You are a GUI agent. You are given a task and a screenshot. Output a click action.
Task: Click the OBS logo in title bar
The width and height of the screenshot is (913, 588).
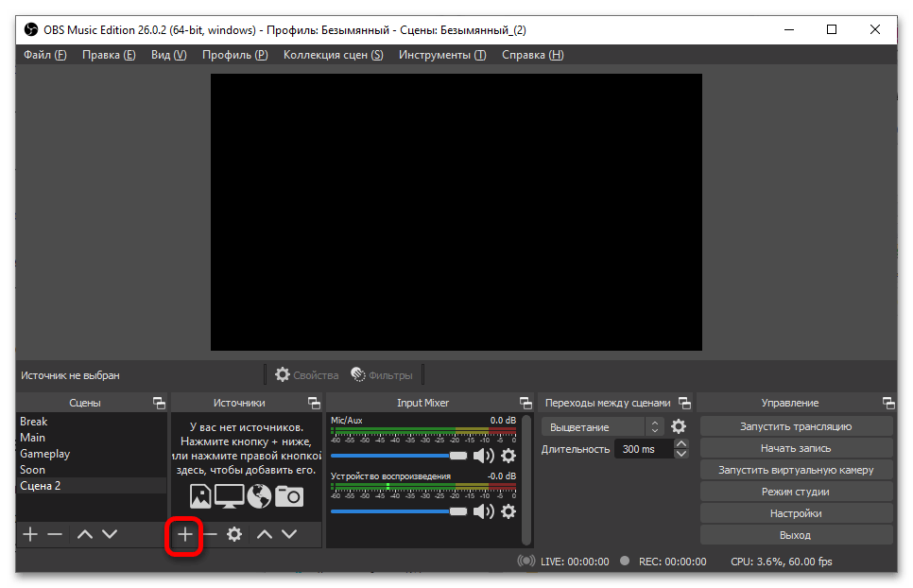click(x=31, y=29)
